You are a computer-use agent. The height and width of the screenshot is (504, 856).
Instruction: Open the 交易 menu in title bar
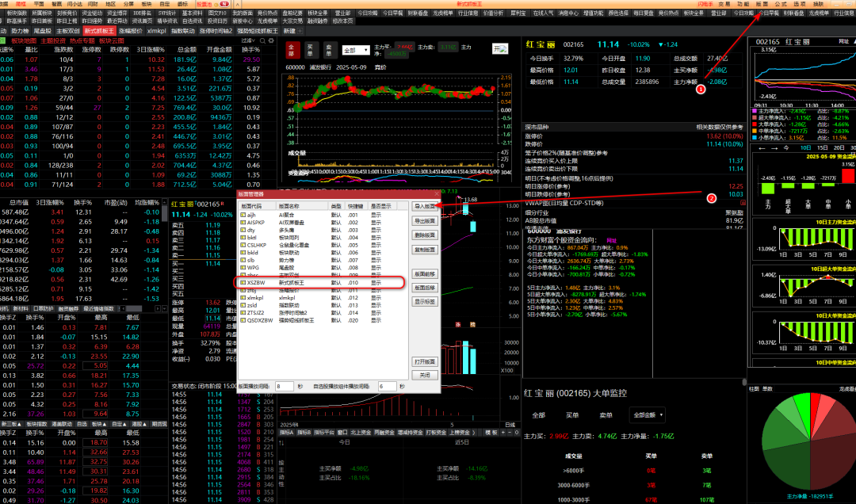coord(724,4)
